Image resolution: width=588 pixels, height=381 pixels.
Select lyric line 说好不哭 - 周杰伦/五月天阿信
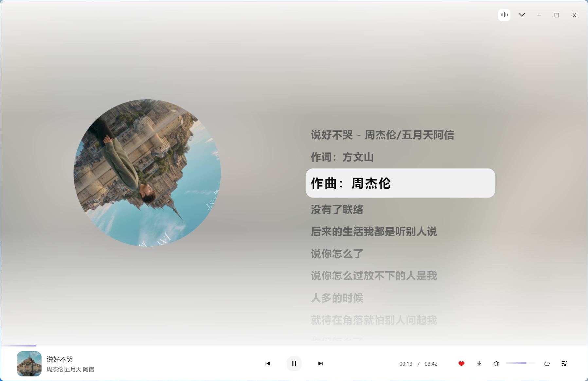383,135
